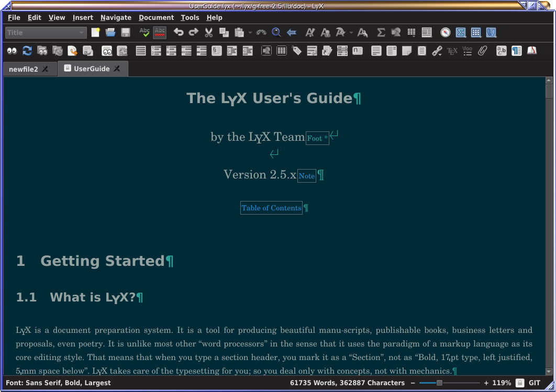
Task: Click the Undo arrow icon
Action: point(179,32)
